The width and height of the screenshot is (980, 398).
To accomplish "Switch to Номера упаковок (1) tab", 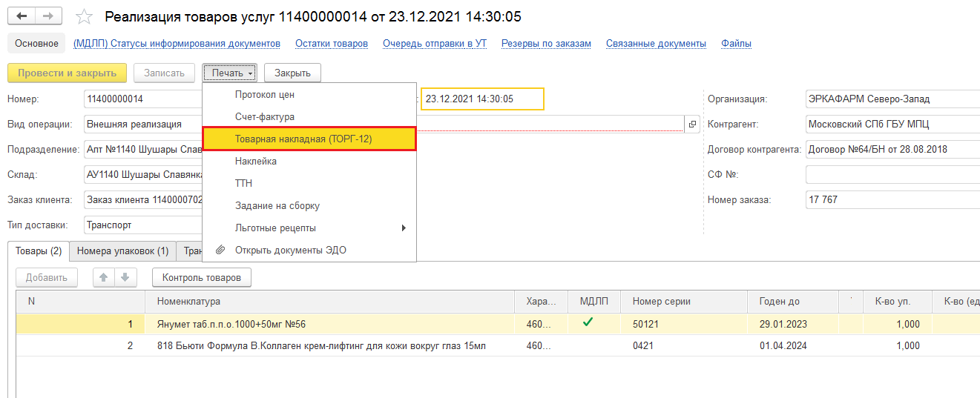I will tap(122, 251).
